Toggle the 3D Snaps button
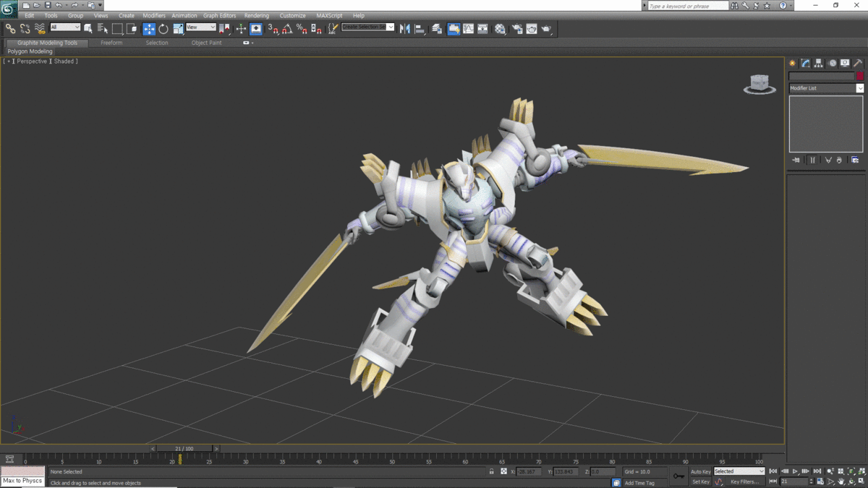Image resolution: width=868 pixels, height=488 pixels. [273, 29]
